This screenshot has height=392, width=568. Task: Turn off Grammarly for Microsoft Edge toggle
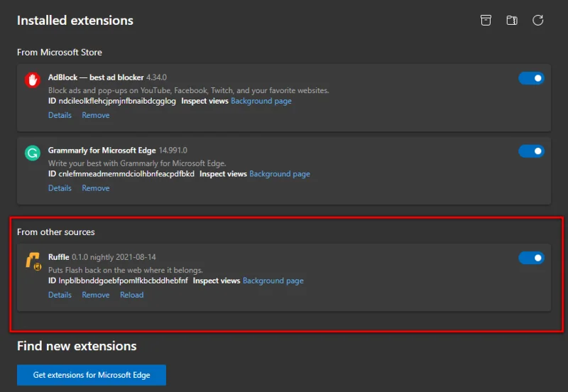531,151
